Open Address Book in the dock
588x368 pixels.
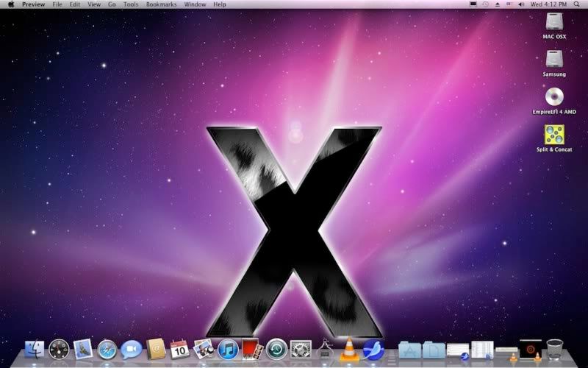pyautogui.click(x=156, y=349)
